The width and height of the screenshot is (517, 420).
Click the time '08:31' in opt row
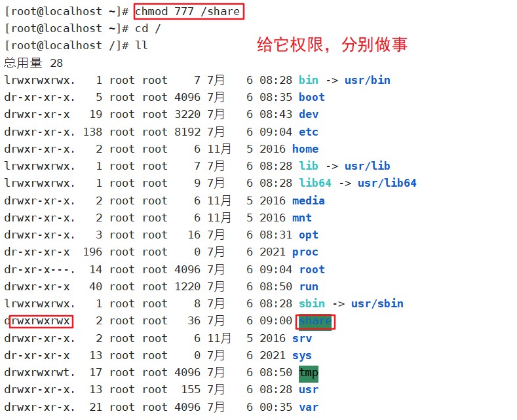point(276,235)
